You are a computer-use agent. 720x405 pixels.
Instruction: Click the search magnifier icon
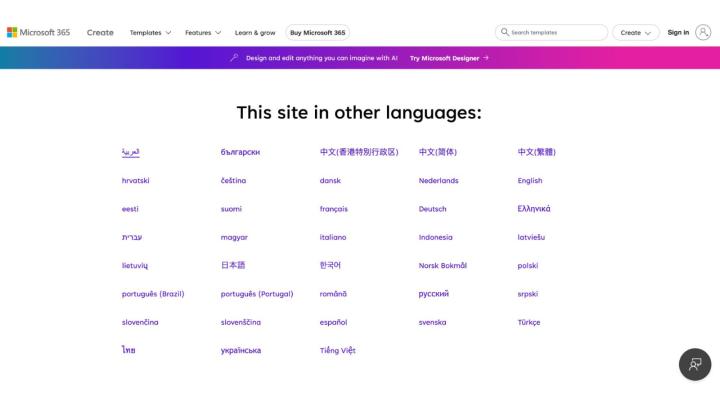(505, 32)
